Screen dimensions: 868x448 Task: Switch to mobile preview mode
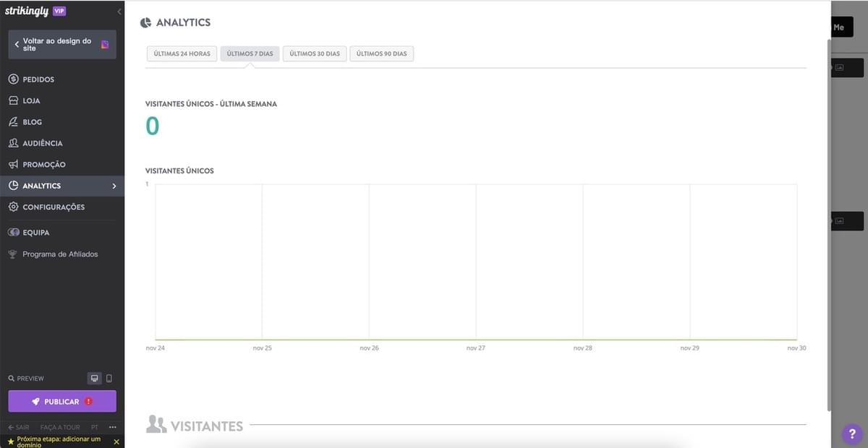tap(109, 379)
